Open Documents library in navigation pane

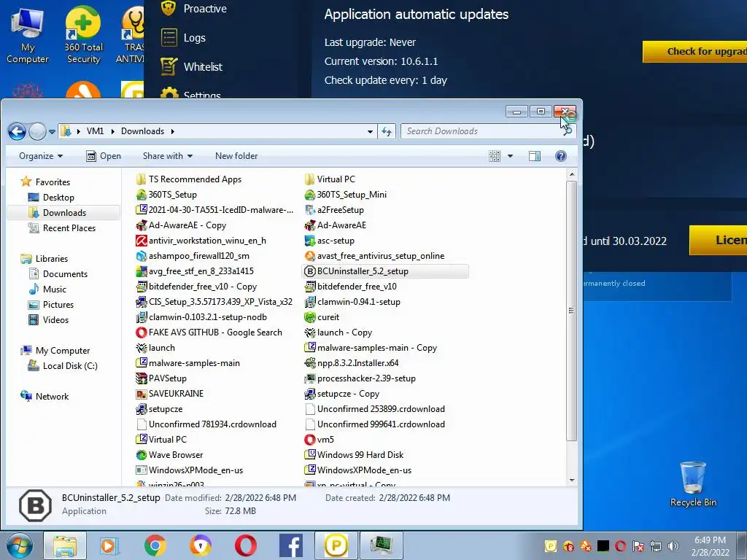[65, 274]
